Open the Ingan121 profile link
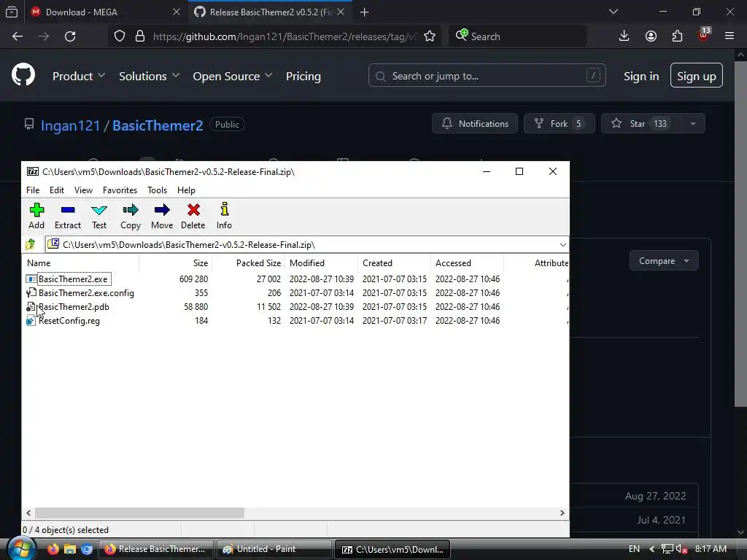The height and width of the screenshot is (560, 747). pyautogui.click(x=71, y=125)
